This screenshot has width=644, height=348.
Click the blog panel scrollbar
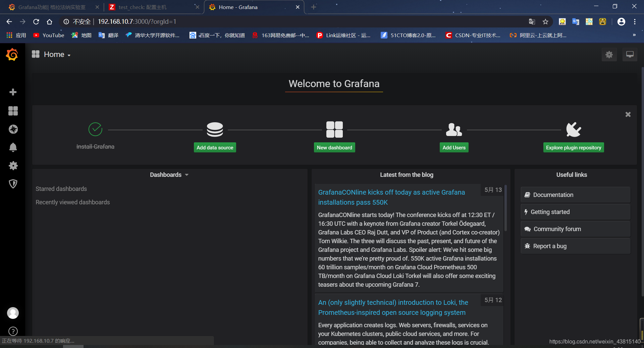pos(505,208)
